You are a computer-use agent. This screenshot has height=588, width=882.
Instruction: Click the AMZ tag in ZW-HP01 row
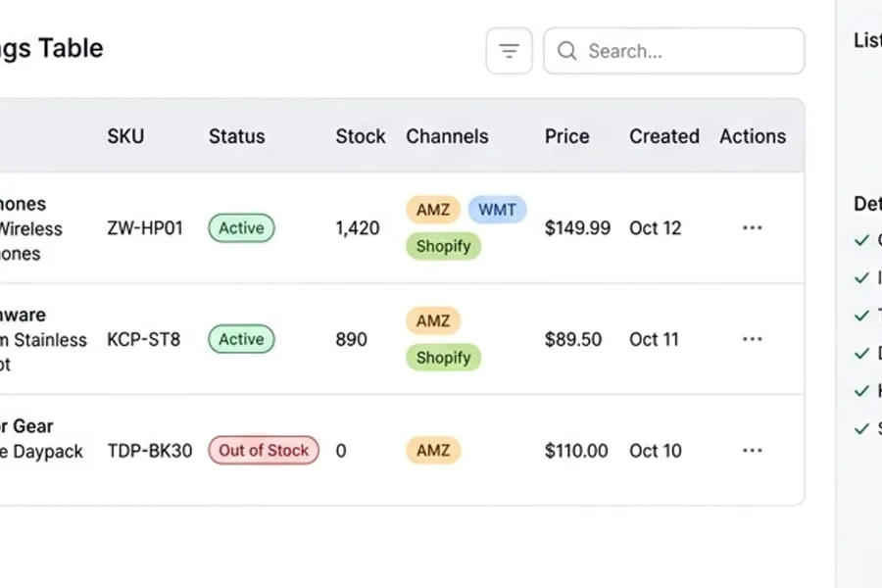click(433, 210)
